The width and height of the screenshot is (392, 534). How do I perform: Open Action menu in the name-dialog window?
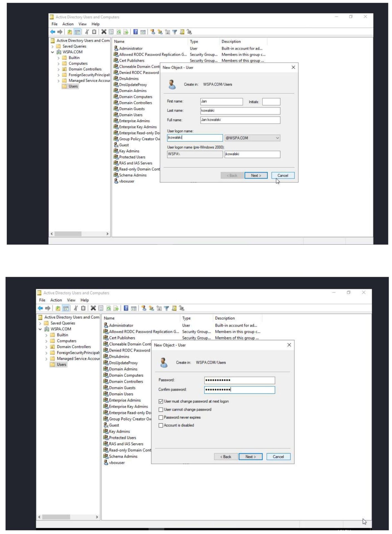(68, 24)
